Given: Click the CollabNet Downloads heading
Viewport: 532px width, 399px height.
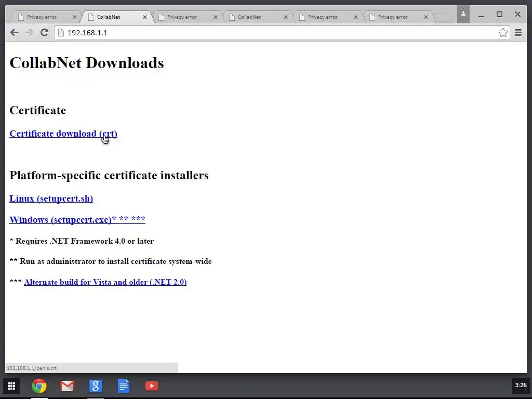Looking at the screenshot, I should [x=87, y=63].
